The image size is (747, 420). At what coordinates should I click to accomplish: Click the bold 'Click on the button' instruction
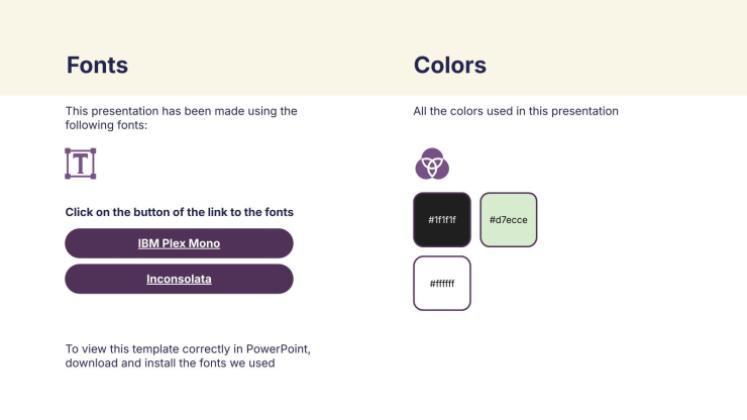(x=179, y=212)
